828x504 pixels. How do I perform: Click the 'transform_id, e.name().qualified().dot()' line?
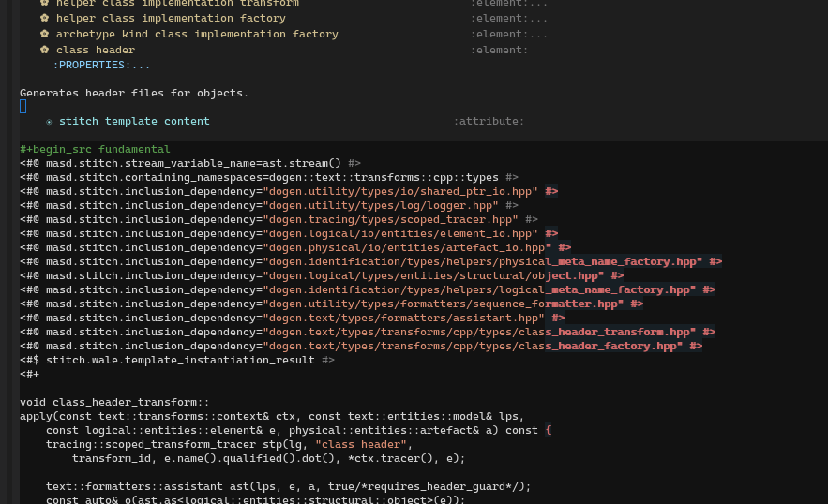point(268,459)
